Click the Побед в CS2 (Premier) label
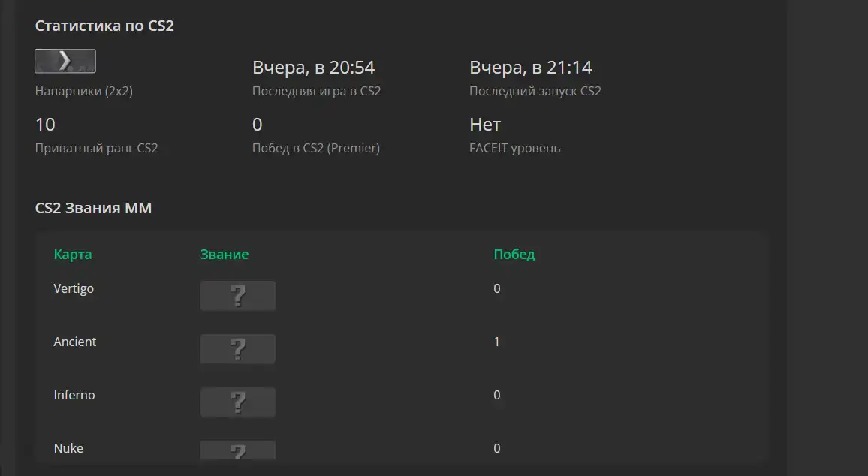 316,149
